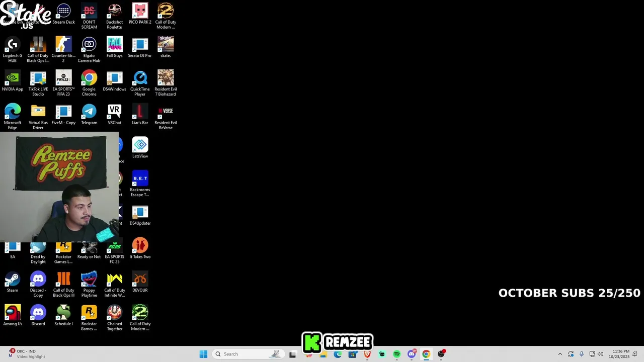Select the Poppy Playtime desktop icon
The width and height of the screenshot is (644, 362).
(x=89, y=285)
